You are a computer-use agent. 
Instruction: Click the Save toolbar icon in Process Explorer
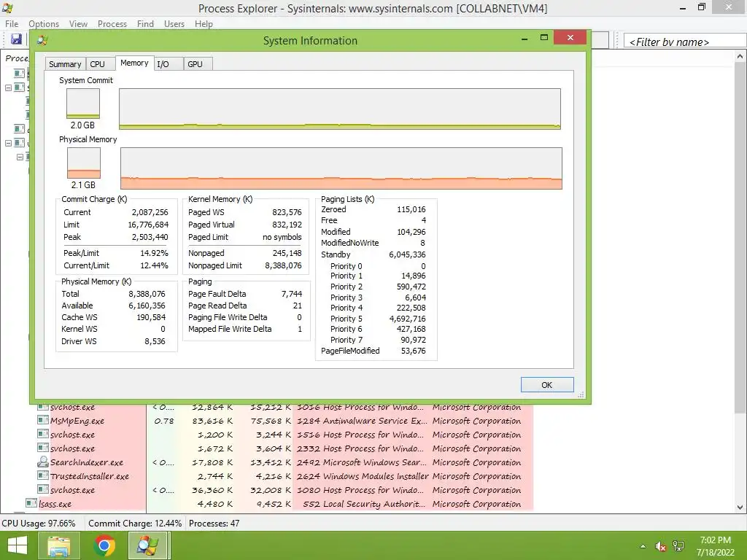[x=16, y=39]
